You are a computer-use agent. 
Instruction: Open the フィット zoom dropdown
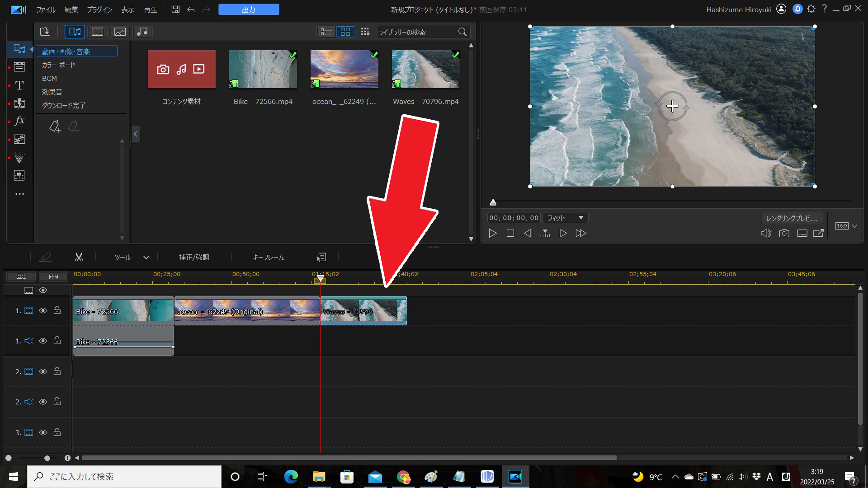click(565, 218)
